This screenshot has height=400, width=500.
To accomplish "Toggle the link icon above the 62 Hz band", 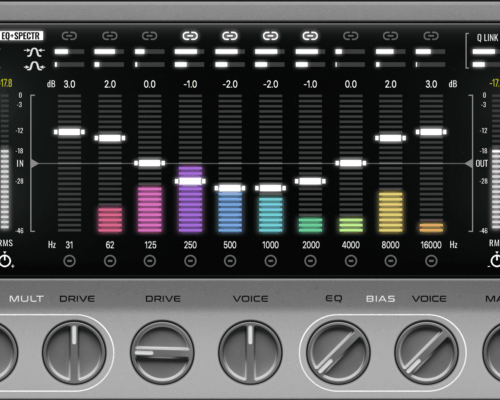I will point(110,36).
